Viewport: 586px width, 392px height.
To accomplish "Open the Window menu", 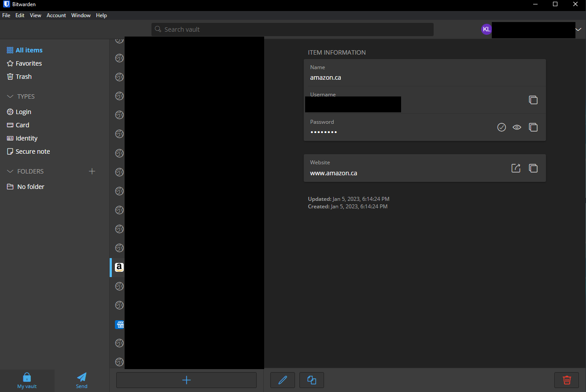I will [x=81, y=15].
